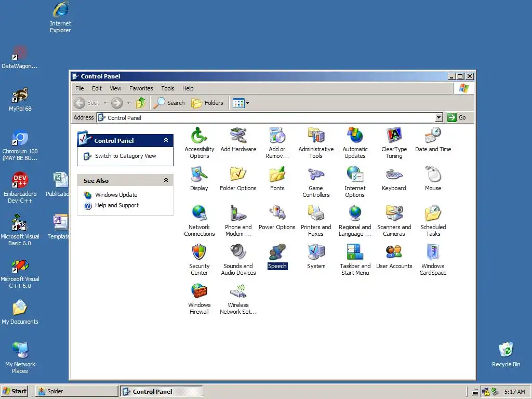Screen dimensions: 532x399
Task: Select the Security Center icon
Action: [199, 252]
